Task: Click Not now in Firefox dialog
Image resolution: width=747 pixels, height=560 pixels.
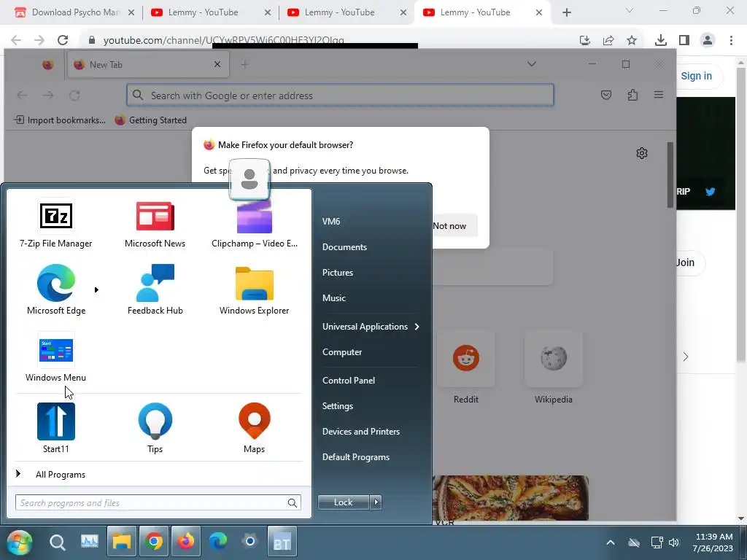Action: [x=449, y=226]
